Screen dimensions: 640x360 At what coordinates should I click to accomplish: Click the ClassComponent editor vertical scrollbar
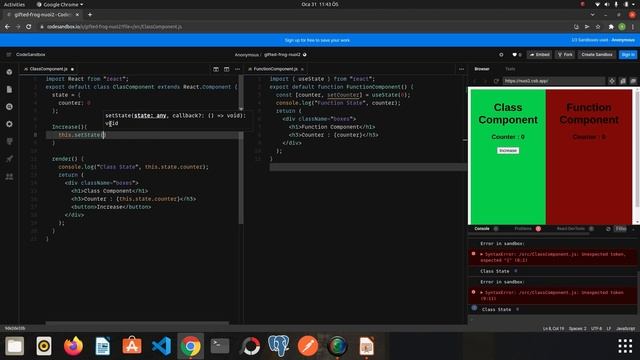tap(241, 149)
